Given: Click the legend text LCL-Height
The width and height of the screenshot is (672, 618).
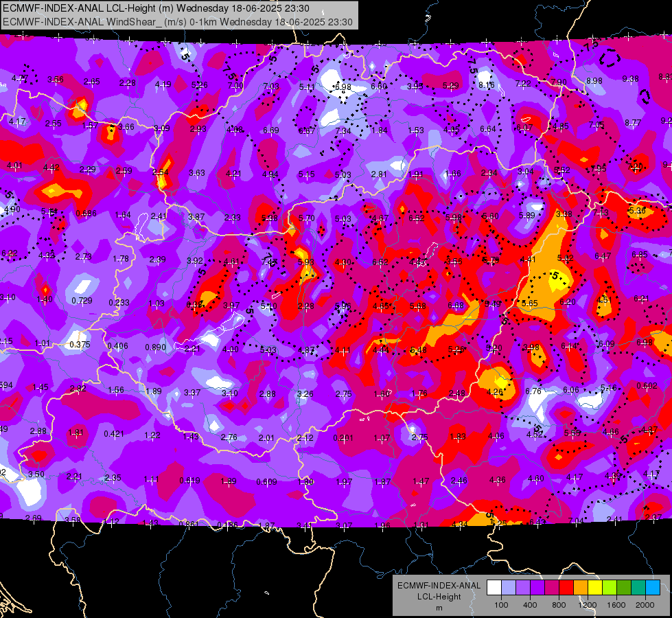Looking at the screenshot, I should pyautogui.click(x=439, y=597).
